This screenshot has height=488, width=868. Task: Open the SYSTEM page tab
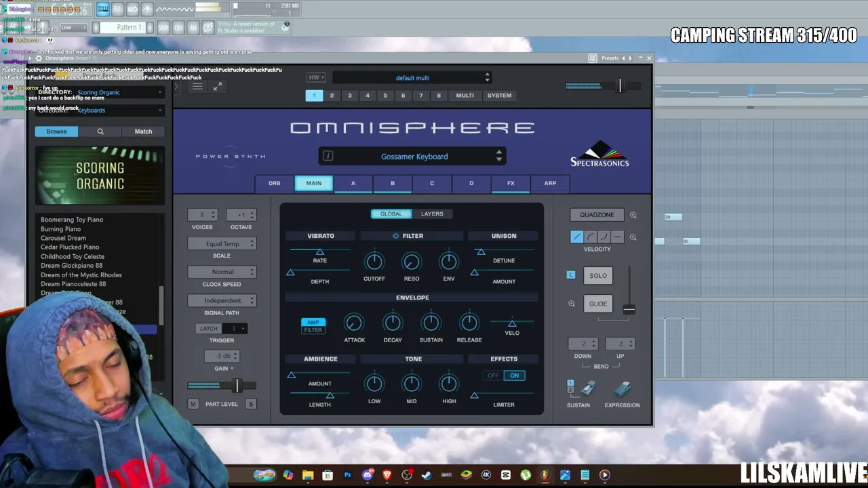click(499, 96)
